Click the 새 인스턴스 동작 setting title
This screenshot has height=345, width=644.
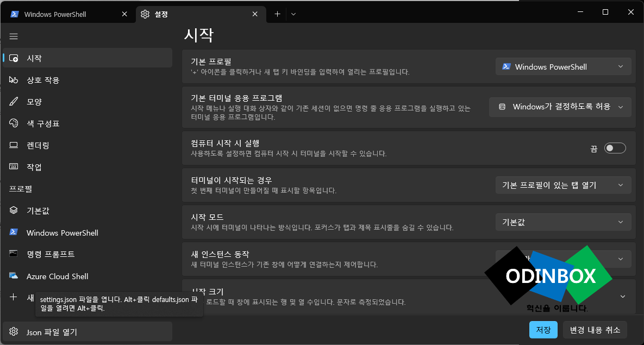coord(220,254)
